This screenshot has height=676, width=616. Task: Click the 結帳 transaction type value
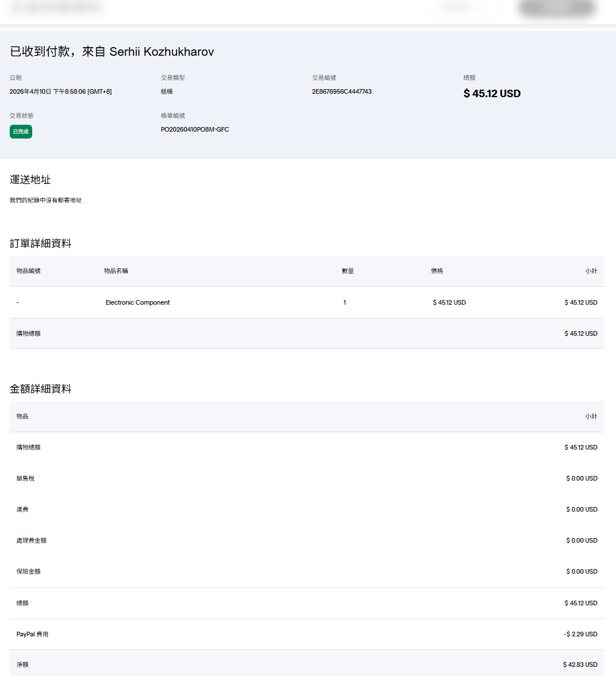pos(167,91)
